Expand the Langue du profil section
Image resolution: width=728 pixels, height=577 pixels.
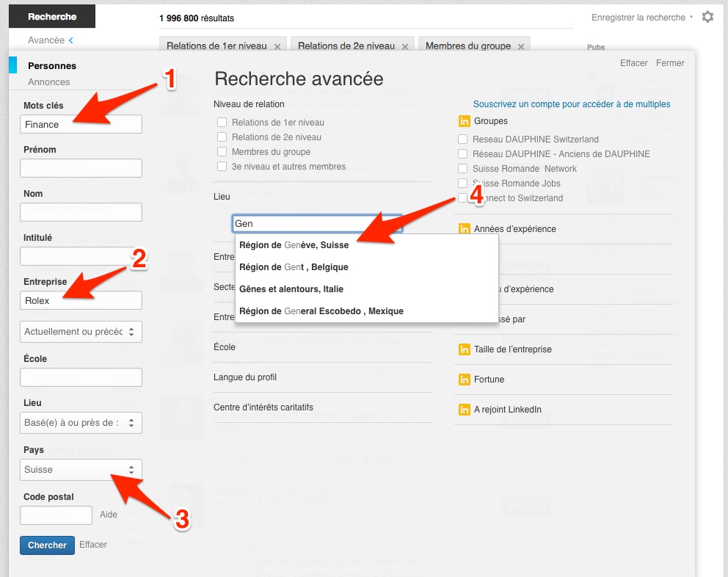(244, 377)
